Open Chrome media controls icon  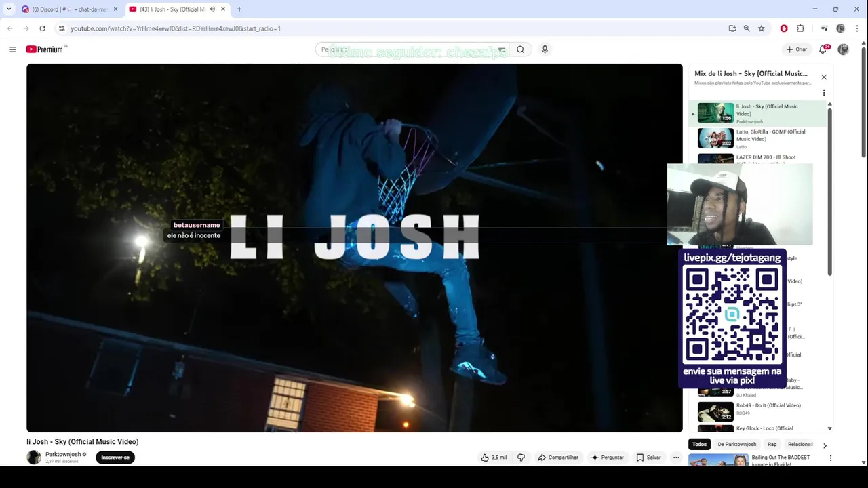coord(825,28)
